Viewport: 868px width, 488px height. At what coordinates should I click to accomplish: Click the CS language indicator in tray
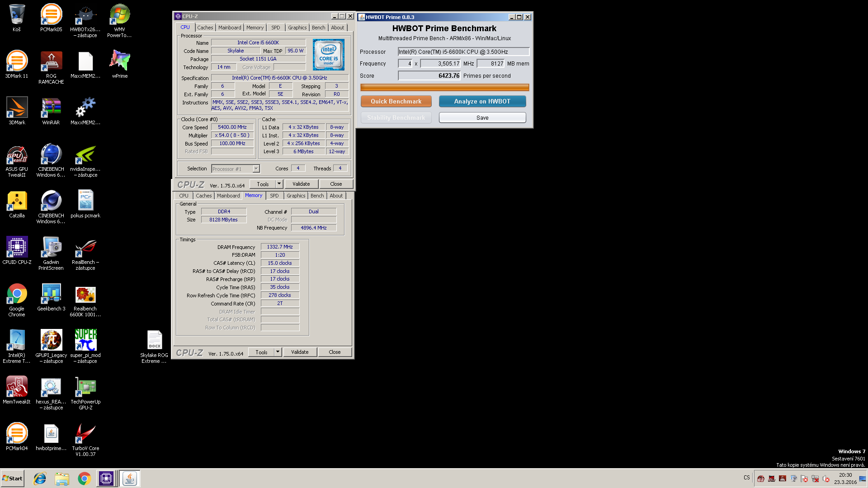[x=747, y=478]
